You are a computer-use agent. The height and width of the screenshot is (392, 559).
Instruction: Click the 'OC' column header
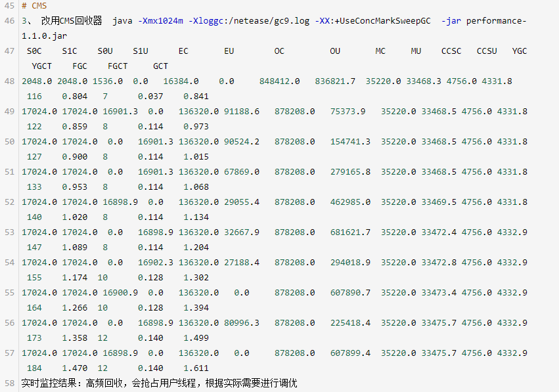pyautogui.click(x=279, y=51)
